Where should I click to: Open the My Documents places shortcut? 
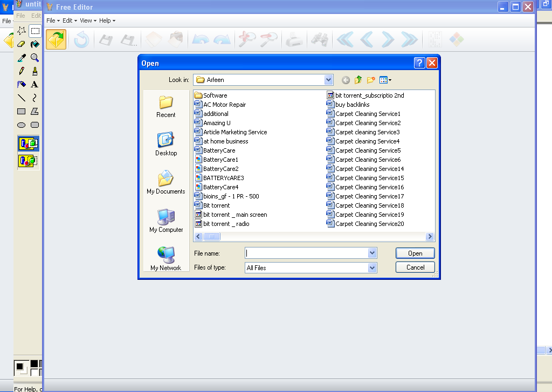tap(165, 182)
